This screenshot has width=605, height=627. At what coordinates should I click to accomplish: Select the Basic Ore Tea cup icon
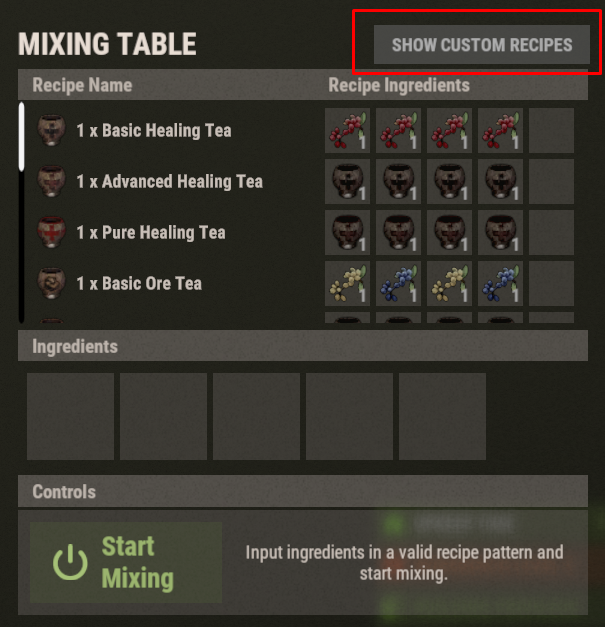pos(51,284)
